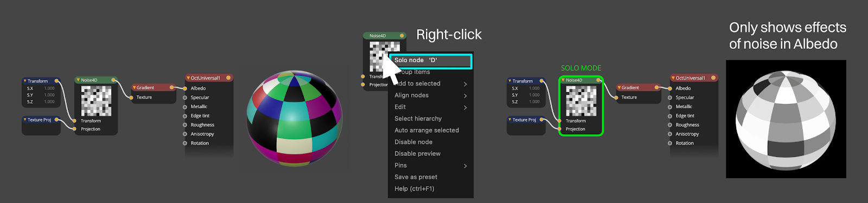868x203 pixels.
Task: Collapse Transform node in colored-sphere graph
Action: pyautogui.click(x=25, y=81)
